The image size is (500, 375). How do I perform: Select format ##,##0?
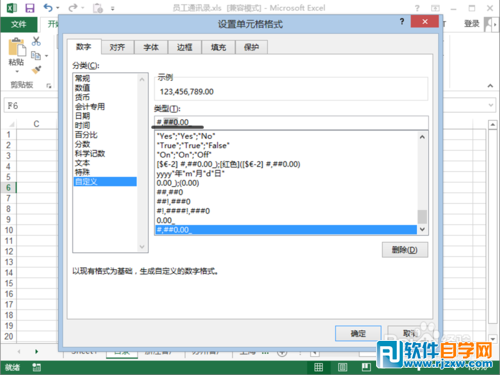[x=286, y=192]
